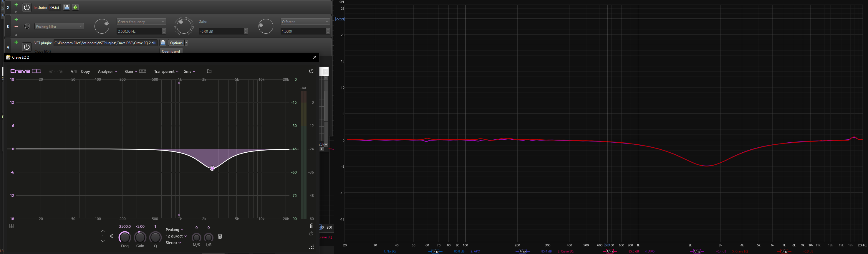Open Q factor dropdown
This screenshot has height=254, width=868.
coord(305,22)
